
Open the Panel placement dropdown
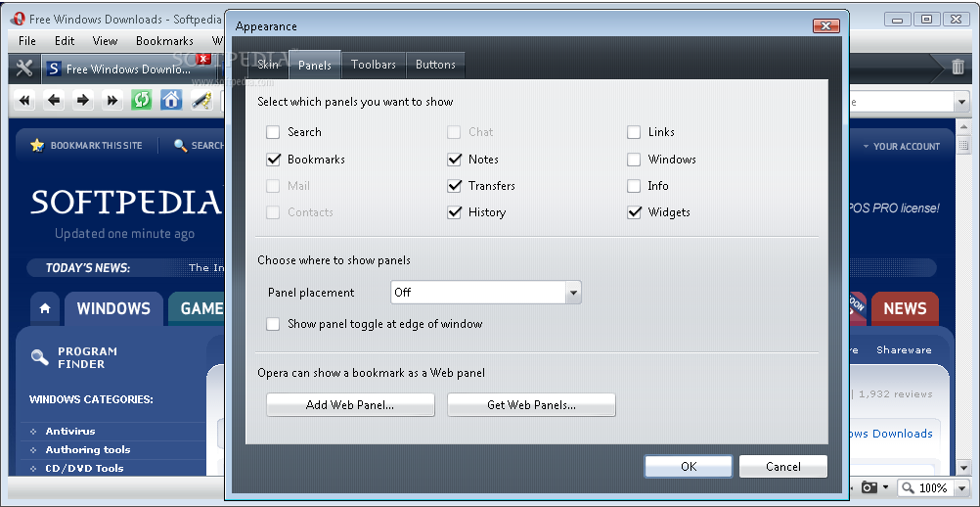click(x=486, y=293)
